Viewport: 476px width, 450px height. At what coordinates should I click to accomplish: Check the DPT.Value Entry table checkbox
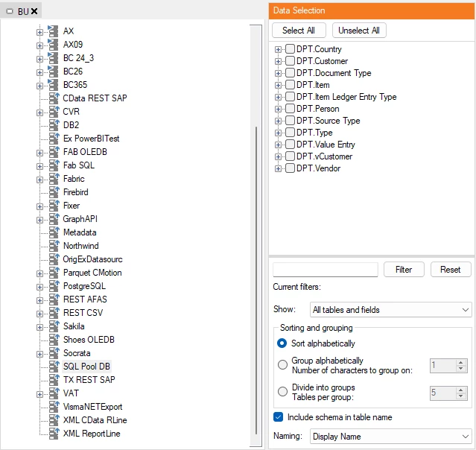[290, 145]
